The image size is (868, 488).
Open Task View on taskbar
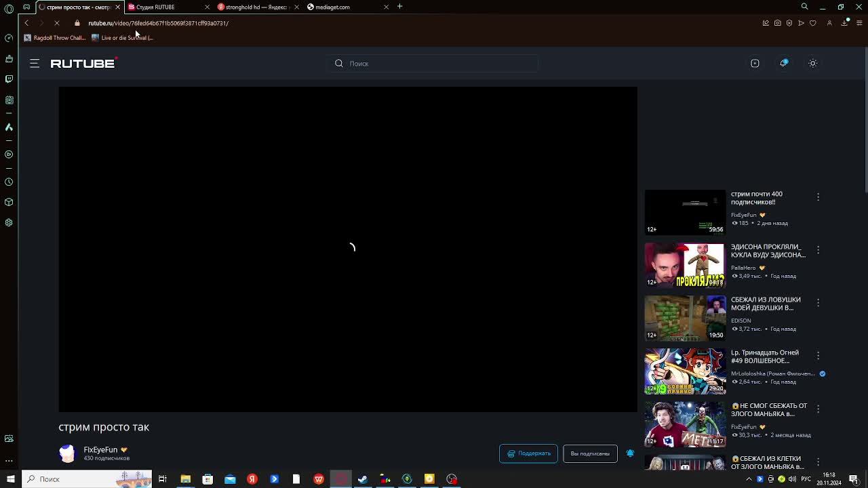click(163, 479)
